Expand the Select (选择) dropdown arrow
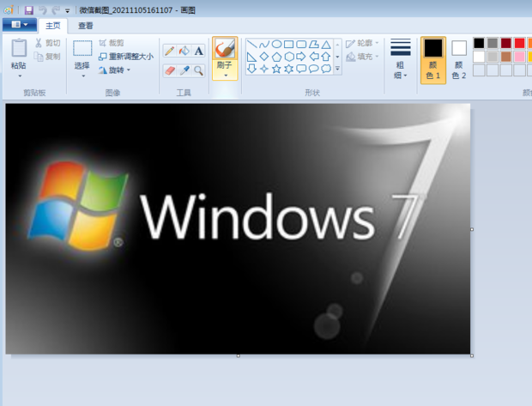 [x=83, y=76]
